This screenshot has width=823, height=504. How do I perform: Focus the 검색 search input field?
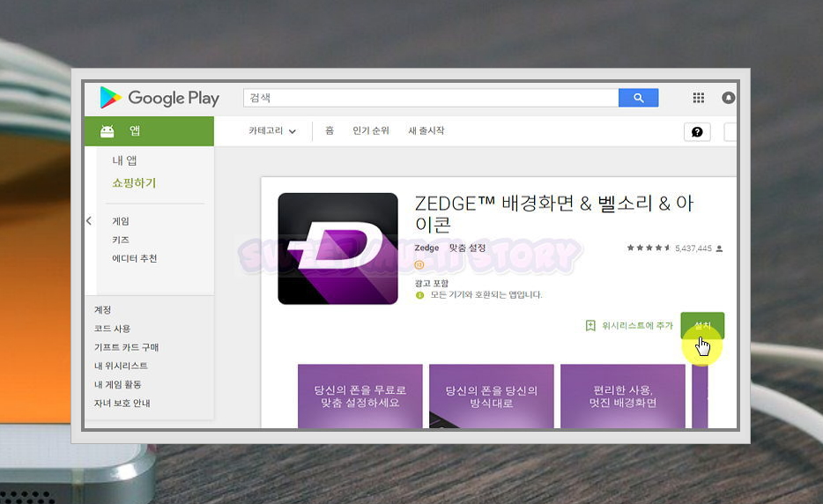[x=431, y=98]
